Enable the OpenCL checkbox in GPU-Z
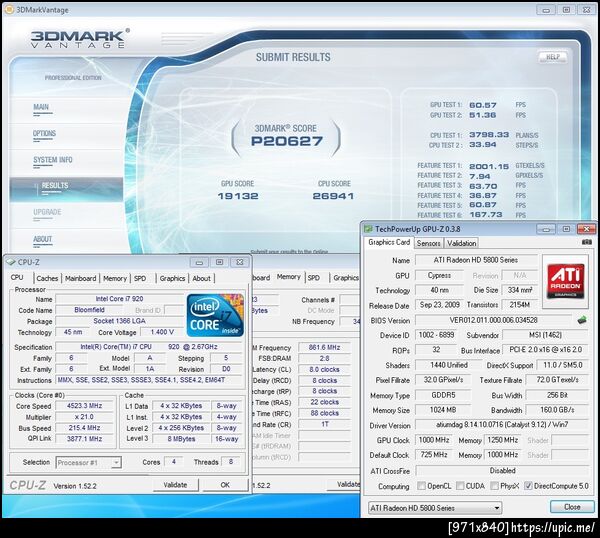Image resolution: width=600 pixels, height=538 pixels. [421, 486]
